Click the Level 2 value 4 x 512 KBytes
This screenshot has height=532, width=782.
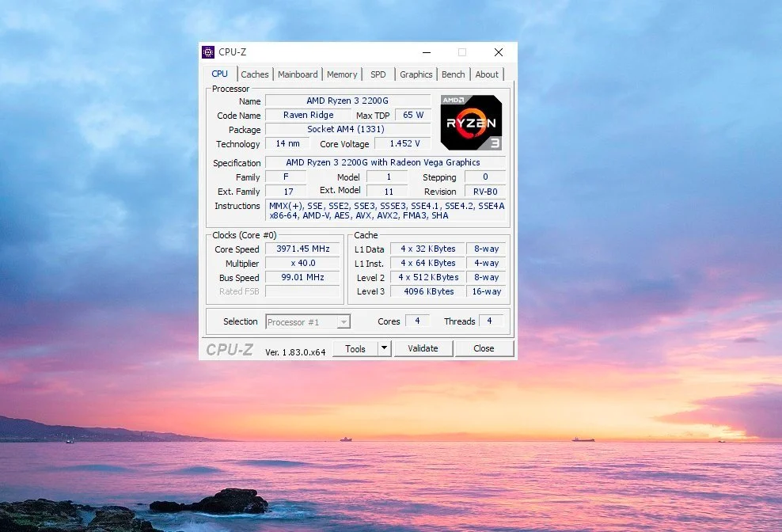(x=428, y=277)
